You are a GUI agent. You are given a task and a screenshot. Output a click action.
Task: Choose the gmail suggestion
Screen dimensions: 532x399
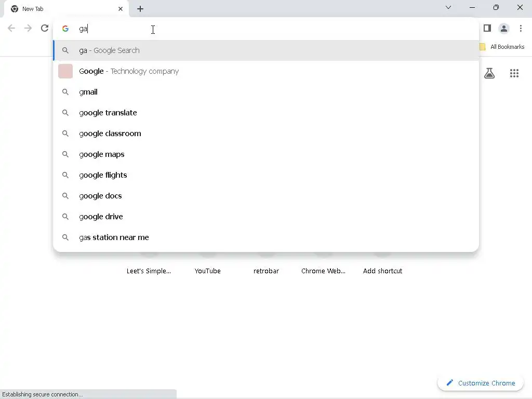pyautogui.click(x=266, y=92)
